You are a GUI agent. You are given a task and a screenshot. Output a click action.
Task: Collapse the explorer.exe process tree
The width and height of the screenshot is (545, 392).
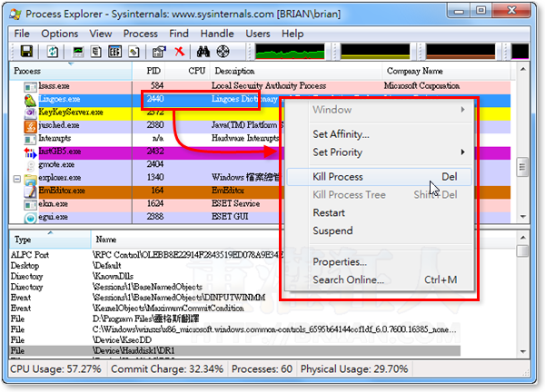16,179
